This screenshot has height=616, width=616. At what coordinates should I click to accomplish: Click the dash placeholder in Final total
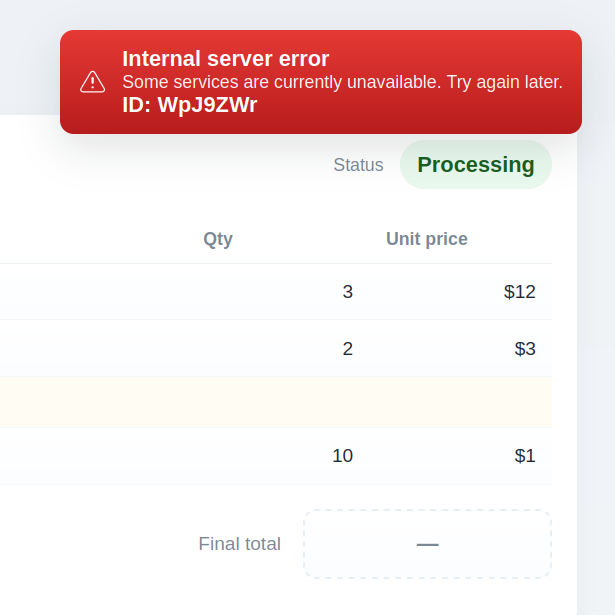coord(428,544)
